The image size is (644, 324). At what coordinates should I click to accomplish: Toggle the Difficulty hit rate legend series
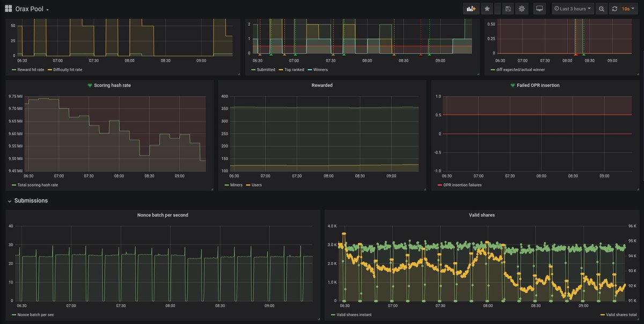(x=68, y=69)
